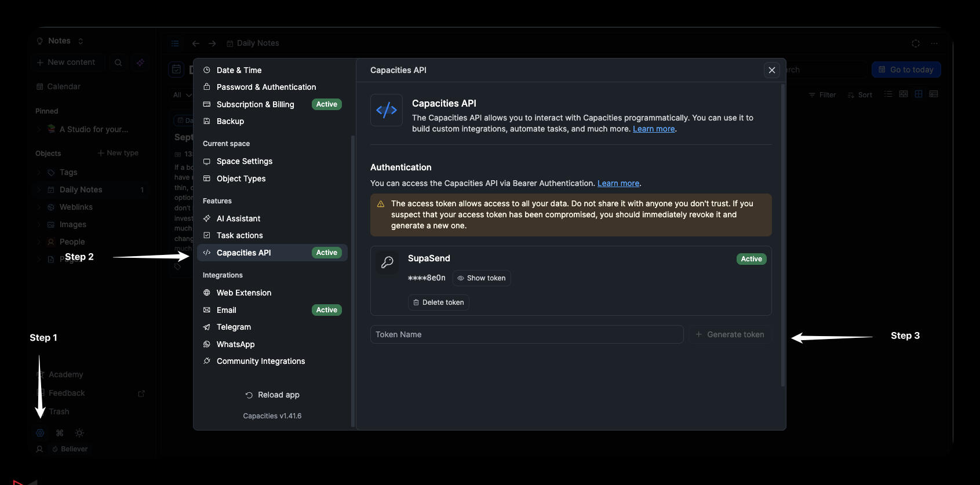Toggle the light/dark theme sun icon
Screen dimensions: 980x485
coord(79,433)
